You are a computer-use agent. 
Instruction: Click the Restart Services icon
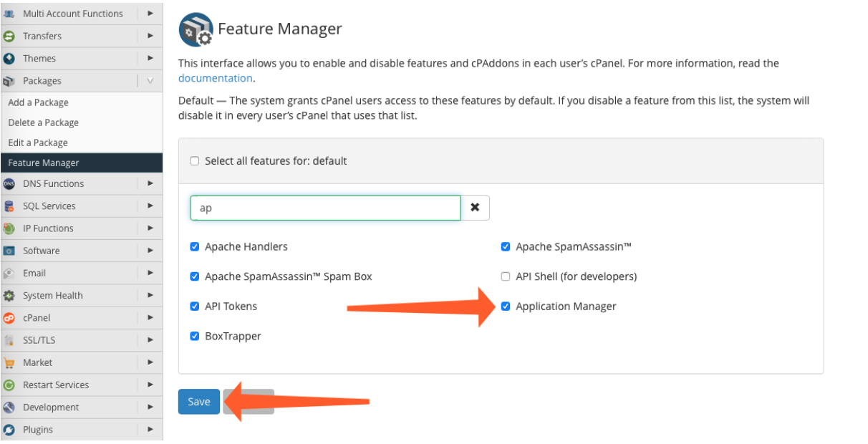pyautogui.click(x=9, y=385)
